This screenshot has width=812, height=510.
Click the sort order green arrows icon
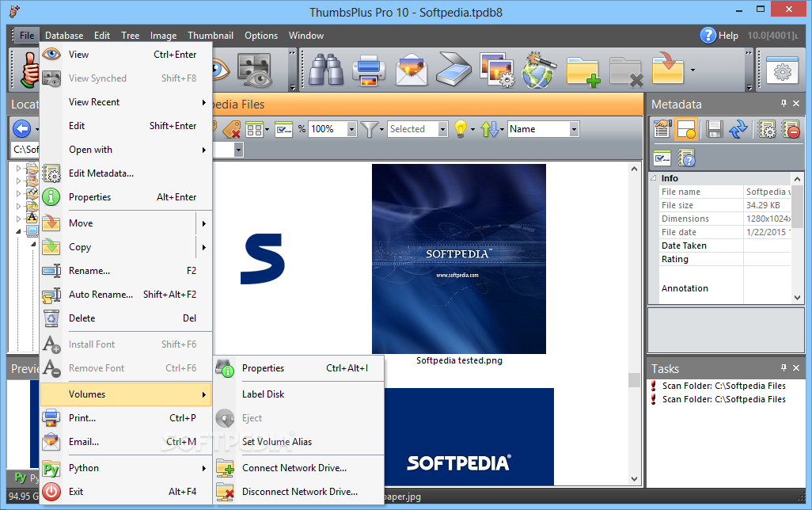click(x=489, y=129)
